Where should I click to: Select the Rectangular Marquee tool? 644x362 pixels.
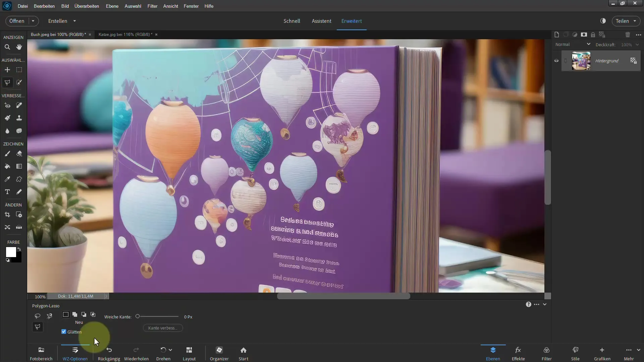pos(19,70)
